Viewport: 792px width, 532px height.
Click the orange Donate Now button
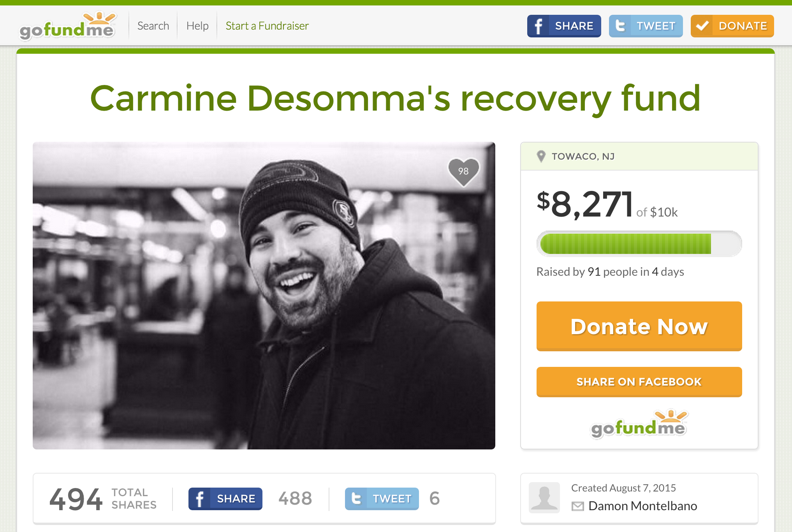pos(639,326)
